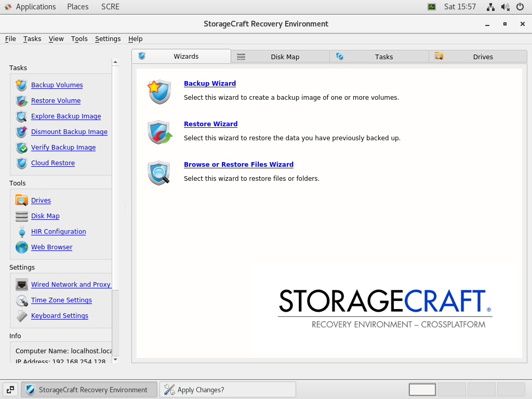
Task: Open the Browse or Restore Files Wizard link
Action: tap(238, 164)
